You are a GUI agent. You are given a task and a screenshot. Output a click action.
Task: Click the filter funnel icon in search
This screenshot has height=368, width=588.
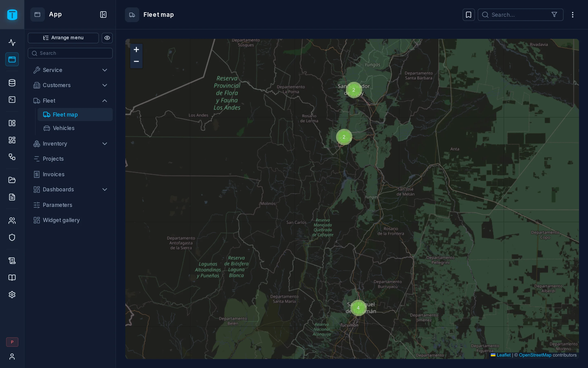pos(554,15)
